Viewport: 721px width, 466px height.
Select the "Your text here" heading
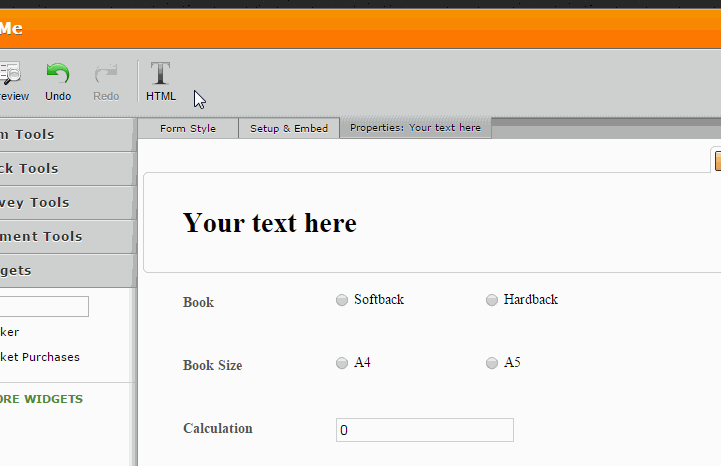click(270, 224)
